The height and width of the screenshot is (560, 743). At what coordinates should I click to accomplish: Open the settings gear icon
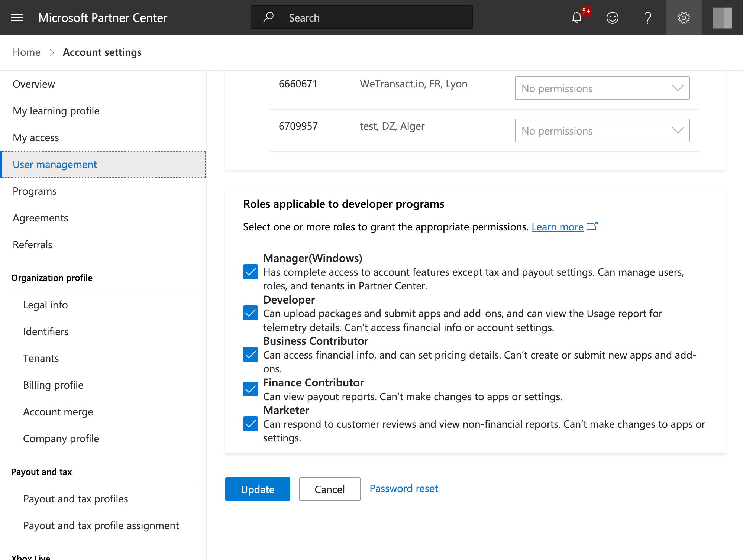click(x=684, y=17)
